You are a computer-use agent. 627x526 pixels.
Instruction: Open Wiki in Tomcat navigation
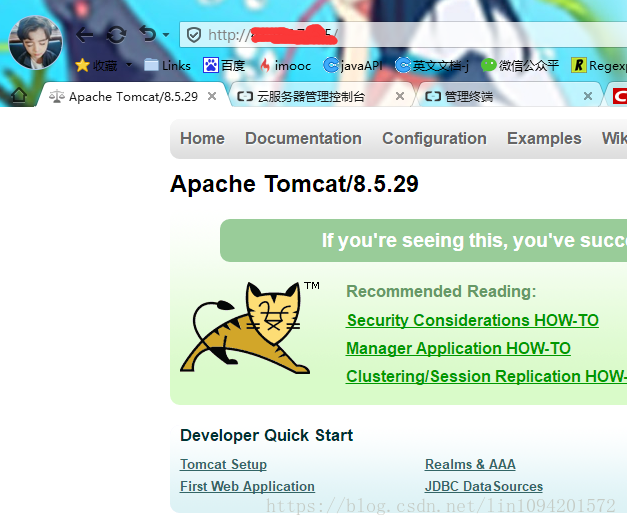pos(614,138)
